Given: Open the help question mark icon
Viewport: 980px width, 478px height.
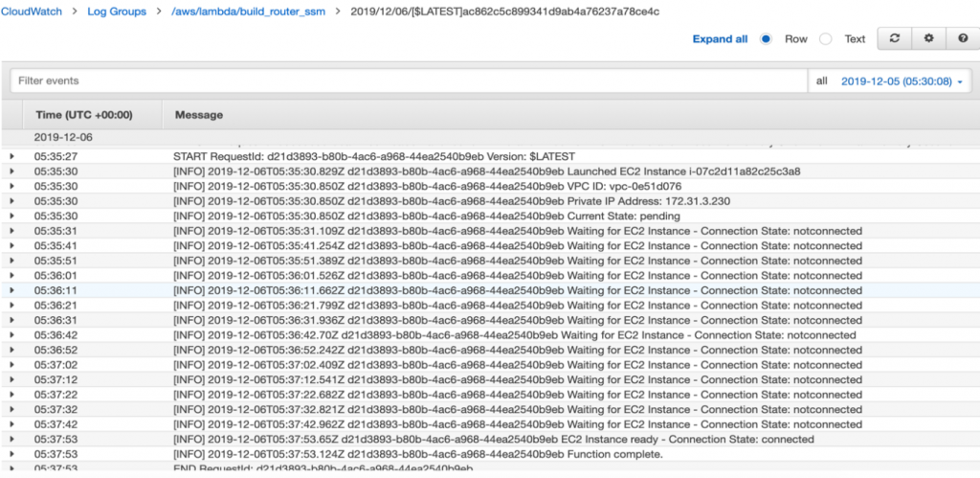Looking at the screenshot, I should click(963, 38).
